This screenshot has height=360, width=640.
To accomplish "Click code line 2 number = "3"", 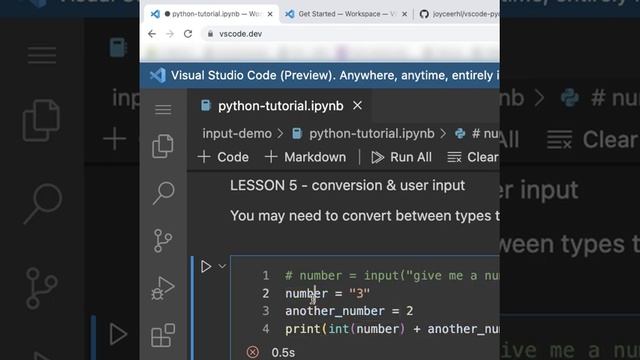I will point(327,293).
